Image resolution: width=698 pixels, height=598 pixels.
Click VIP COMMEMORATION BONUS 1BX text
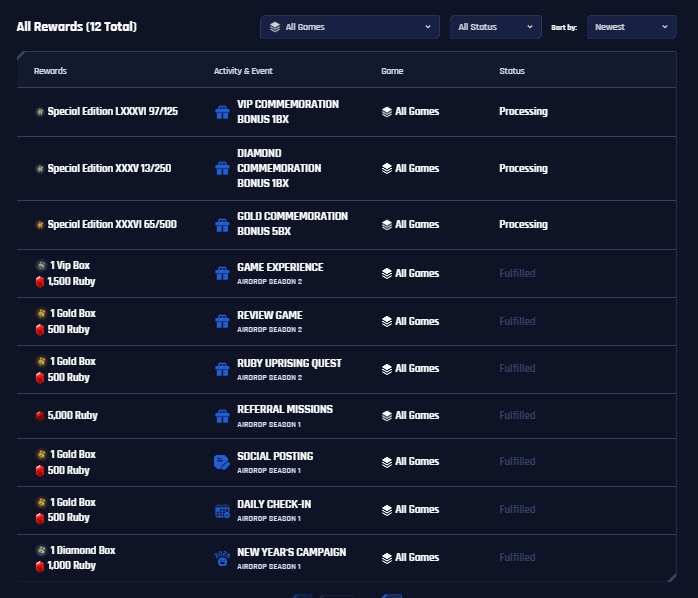pyautogui.click(x=288, y=112)
